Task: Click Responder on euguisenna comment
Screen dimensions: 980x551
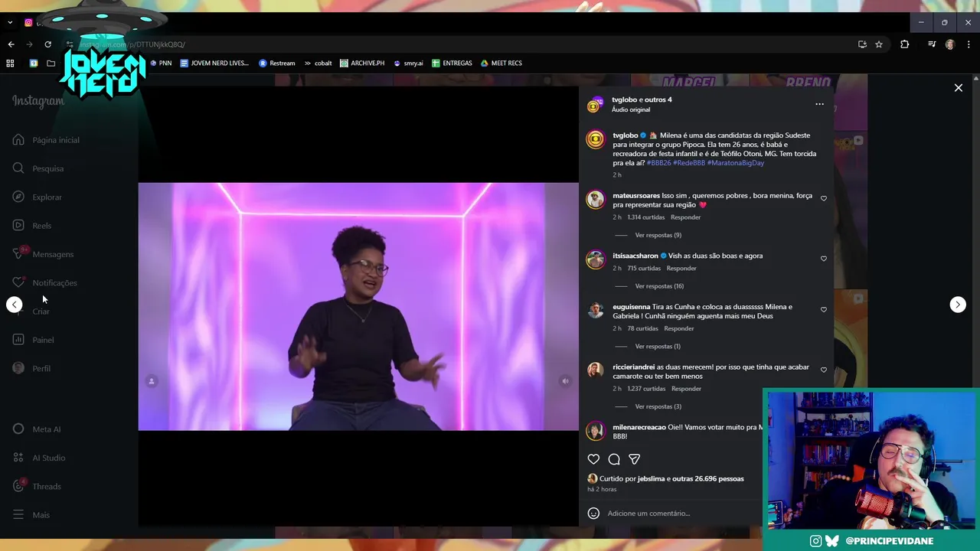Action: pyautogui.click(x=679, y=328)
